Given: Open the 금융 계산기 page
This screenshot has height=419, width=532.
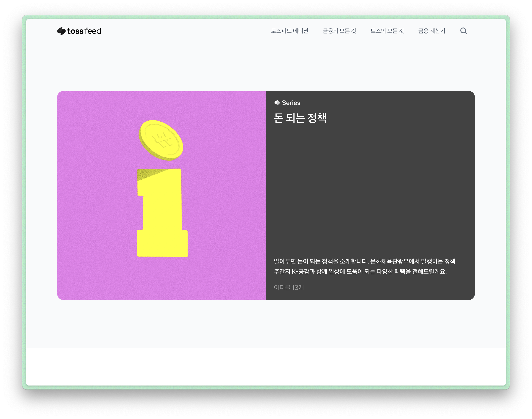Looking at the screenshot, I should click(431, 31).
